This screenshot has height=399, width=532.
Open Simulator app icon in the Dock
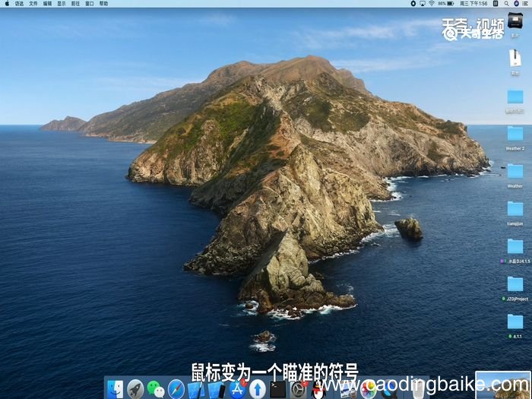tap(217, 390)
